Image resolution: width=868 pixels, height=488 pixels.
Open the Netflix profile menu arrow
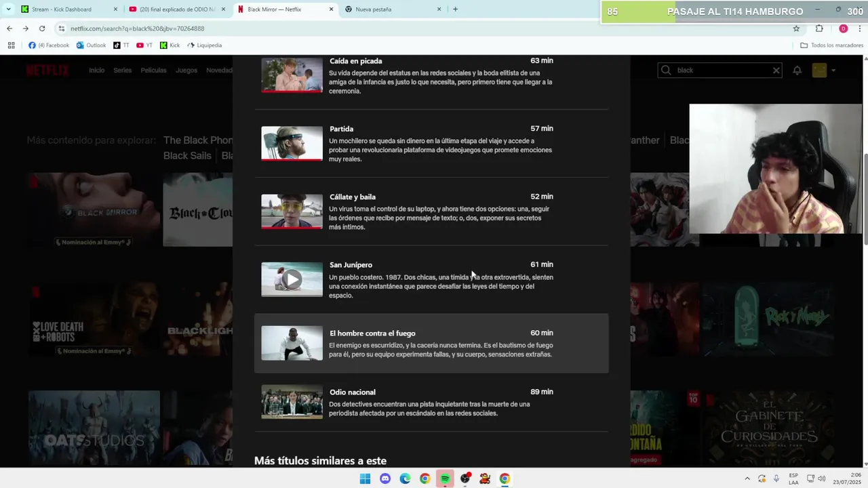833,70
